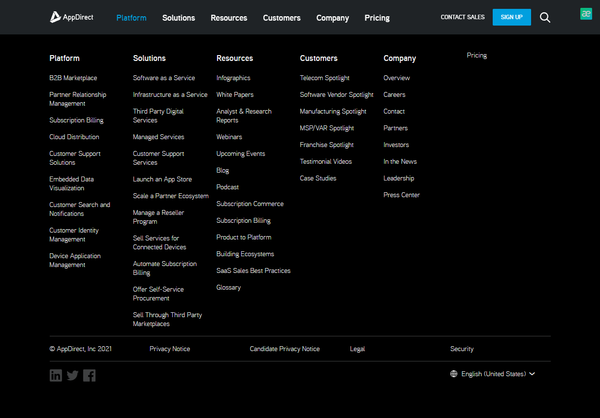Open Platform menu in top navigation

pyautogui.click(x=131, y=18)
